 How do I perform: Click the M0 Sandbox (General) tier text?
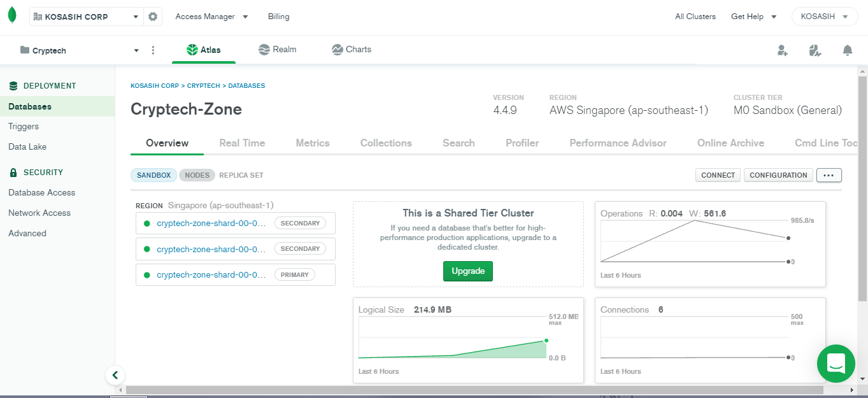(x=787, y=110)
